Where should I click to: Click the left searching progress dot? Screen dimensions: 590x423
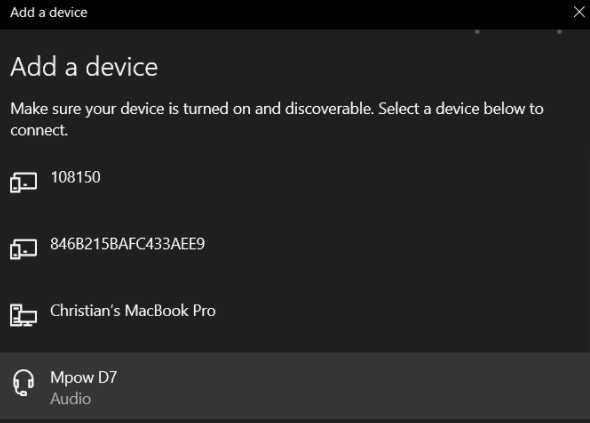pyautogui.click(x=477, y=32)
